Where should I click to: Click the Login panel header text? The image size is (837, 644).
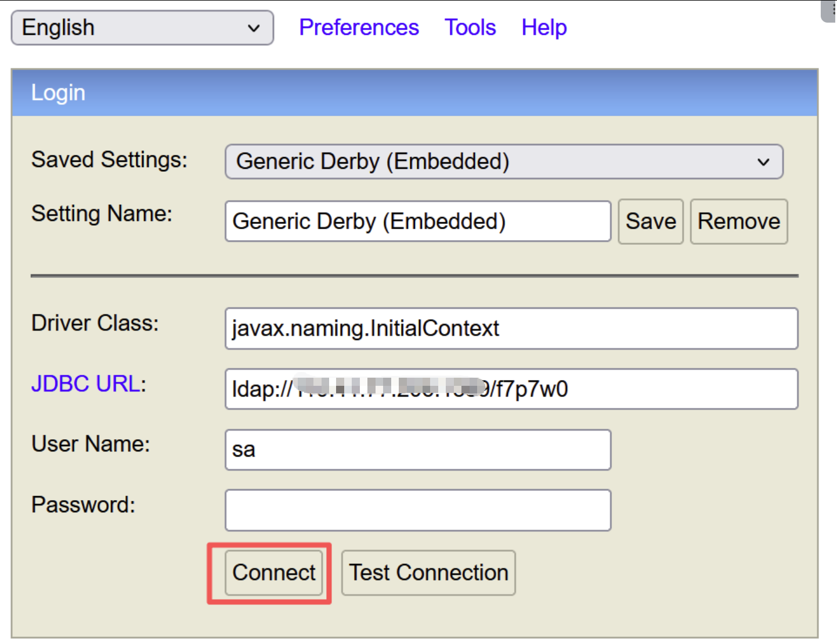click(x=58, y=93)
